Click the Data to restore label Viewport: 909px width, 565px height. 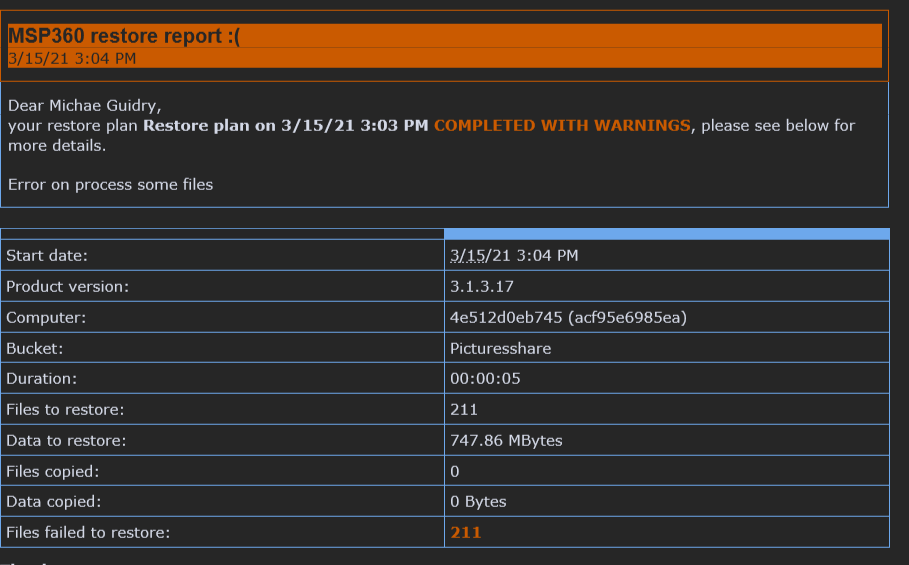pyautogui.click(x=66, y=440)
